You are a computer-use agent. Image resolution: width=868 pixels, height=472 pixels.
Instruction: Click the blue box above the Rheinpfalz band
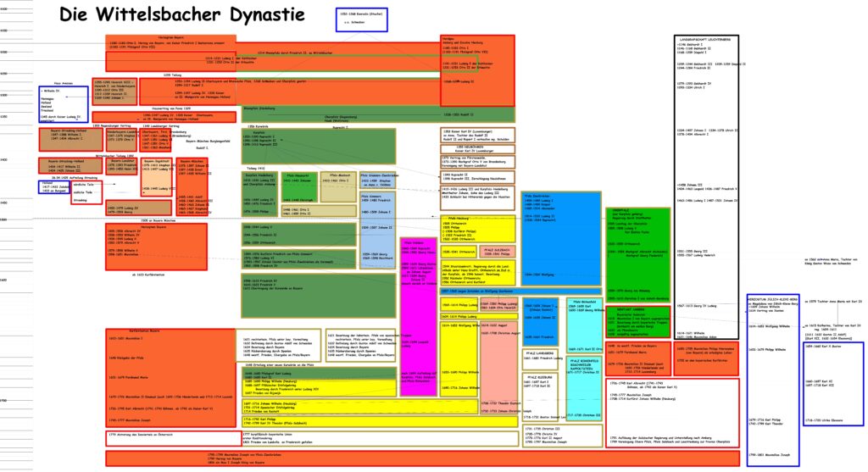pyautogui.click(x=361, y=20)
